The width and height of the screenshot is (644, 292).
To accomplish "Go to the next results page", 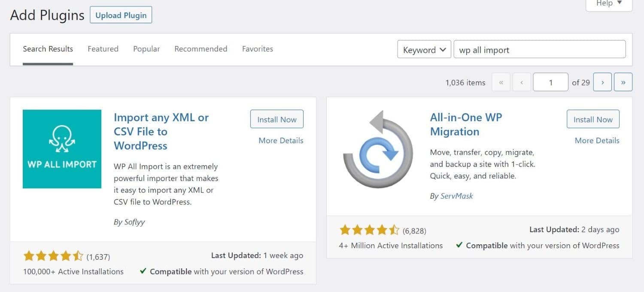I will [x=602, y=82].
